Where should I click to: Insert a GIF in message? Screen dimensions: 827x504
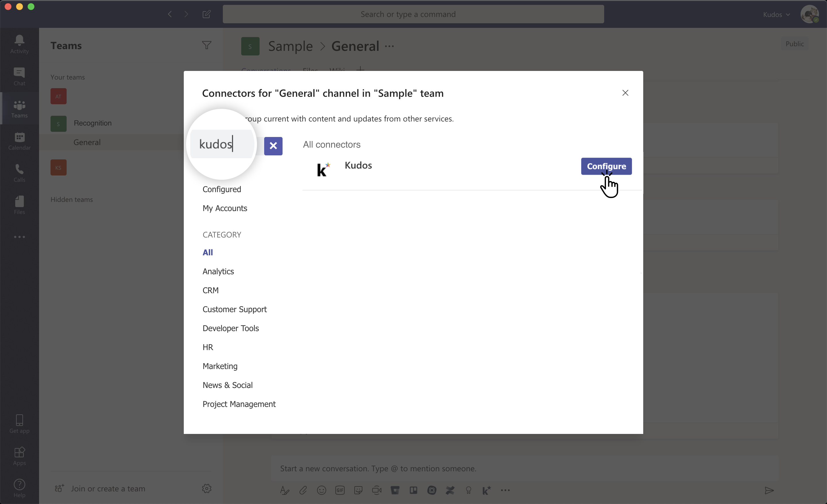(x=340, y=490)
